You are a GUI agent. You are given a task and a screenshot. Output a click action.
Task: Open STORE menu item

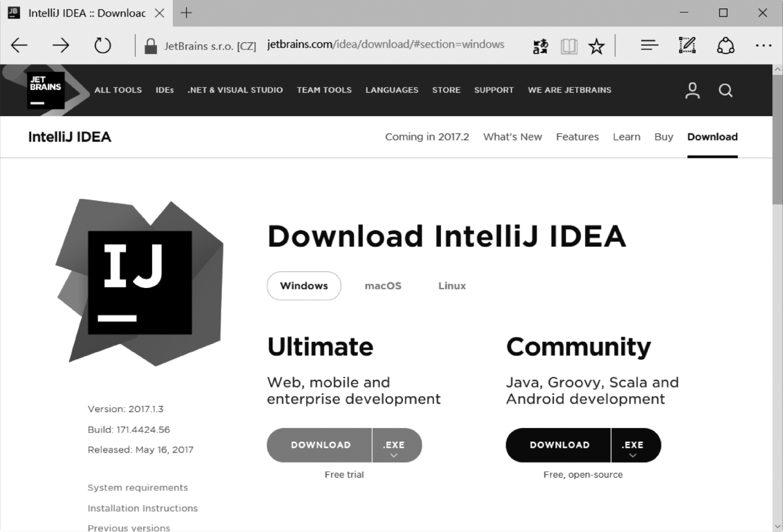tap(446, 90)
